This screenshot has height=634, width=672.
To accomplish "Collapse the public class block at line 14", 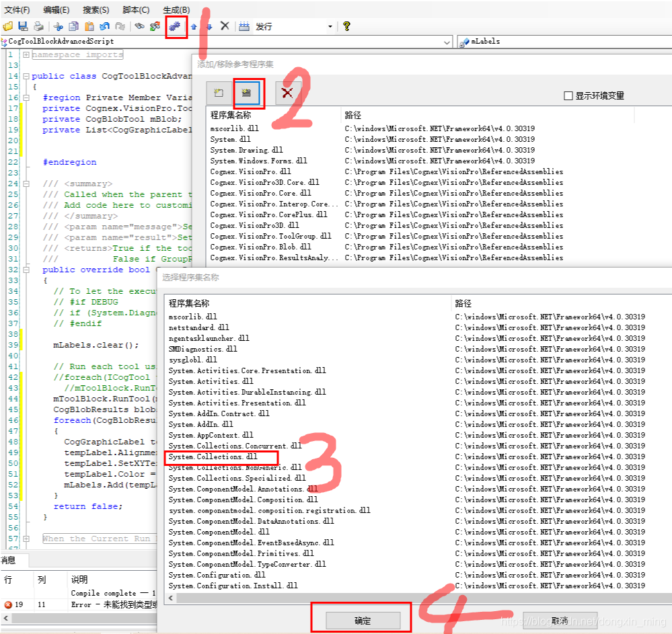I will 26,76.
